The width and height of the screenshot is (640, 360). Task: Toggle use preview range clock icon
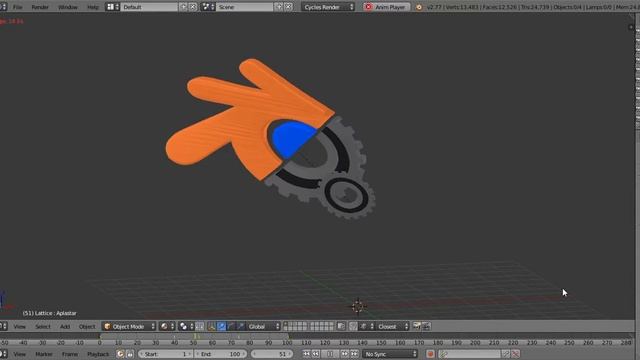tap(120, 354)
